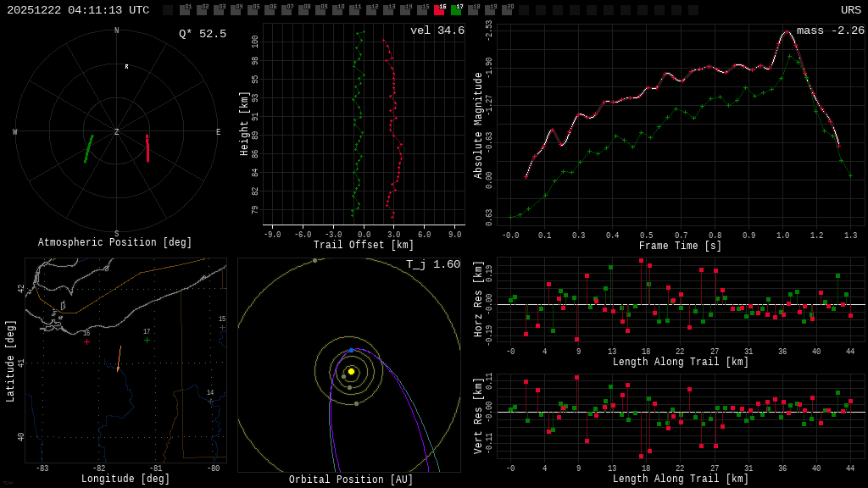Screen dimensions: 868x488
Task: Click station indicator box 13
Action: tap(388, 10)
